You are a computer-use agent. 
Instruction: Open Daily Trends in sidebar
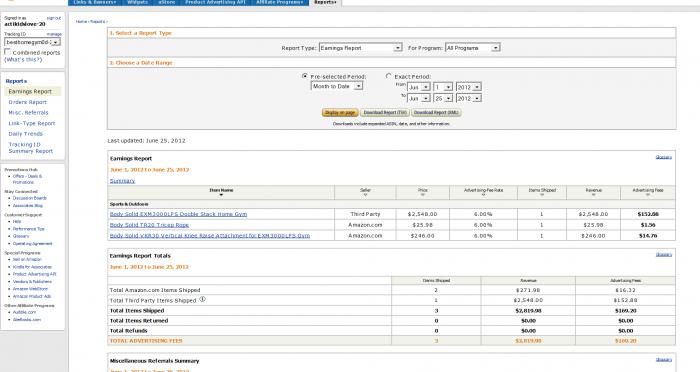coord(25,134)
